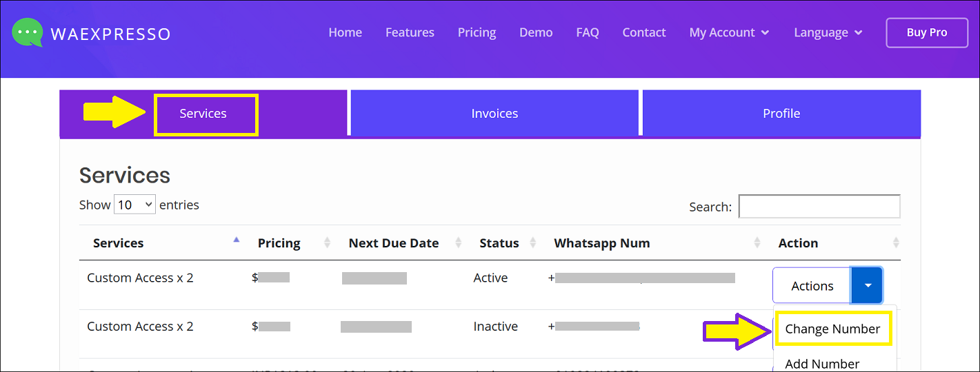Sort by Whatsapp Num column arrows

[x=757, y=242]
